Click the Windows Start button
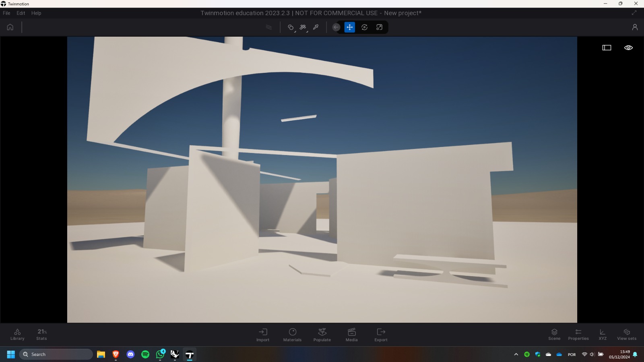Viewport: 644px width, 362px height. pyautogui.click(x=11, y=354)
